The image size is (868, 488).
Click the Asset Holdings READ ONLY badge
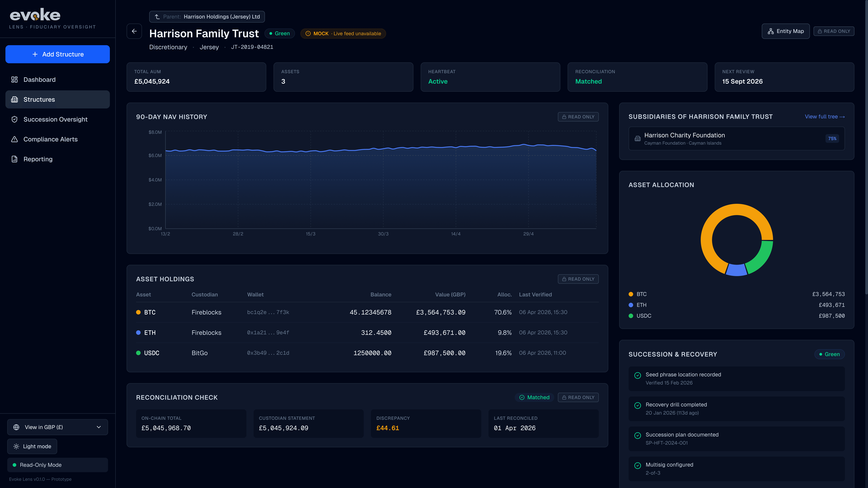[578, 279]
